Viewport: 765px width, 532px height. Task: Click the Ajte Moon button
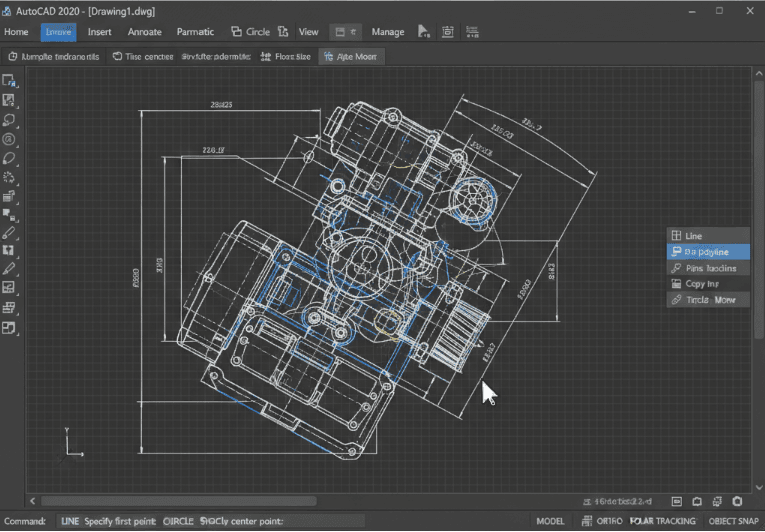[x=351, y=57]
